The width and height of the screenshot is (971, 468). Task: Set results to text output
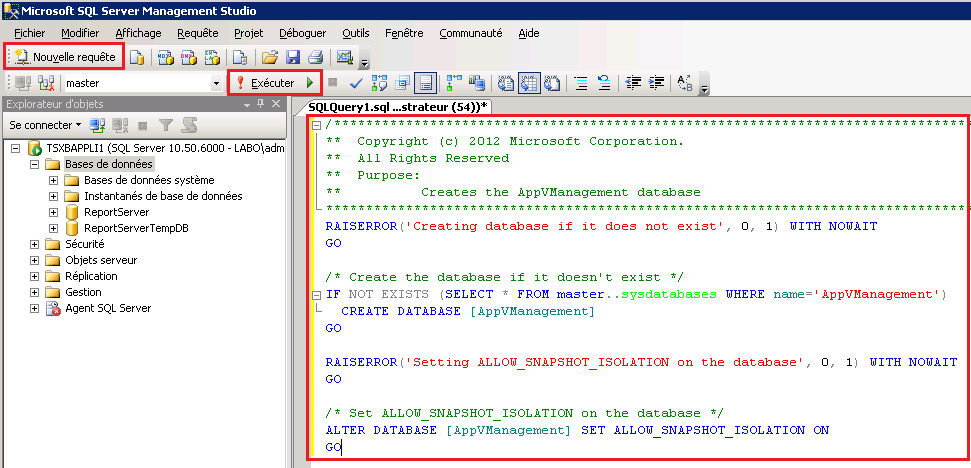[x=505, y=82]
